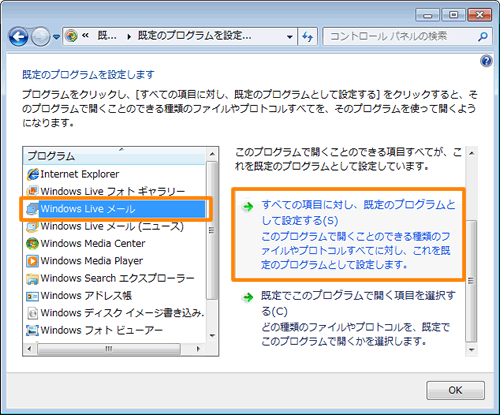Screen dimensions: 500x415
Task: Click すべての項目に対し、既定のプログラムとして設定する(S)
Action: click(x=358, y=212)
